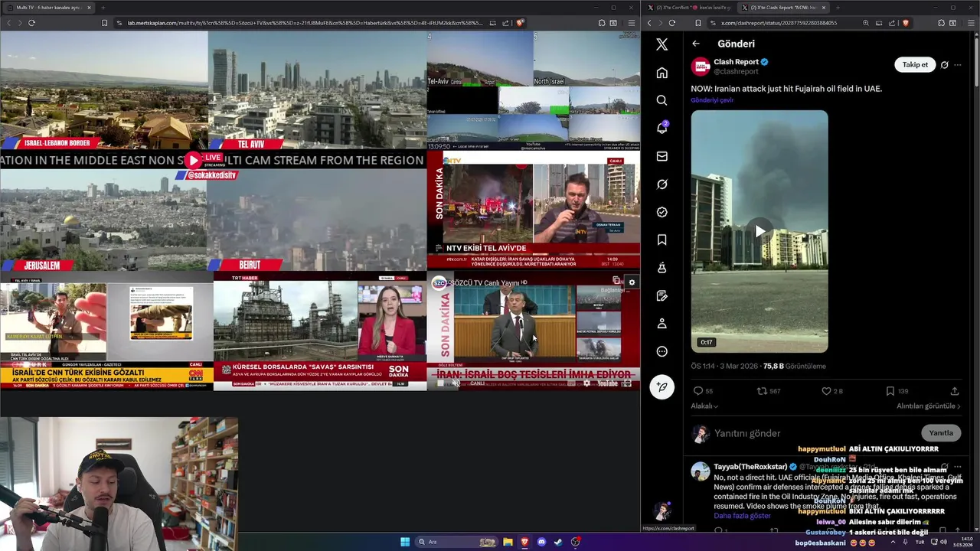
Task: Click the compose post feather button
Action: click(661, 386)
